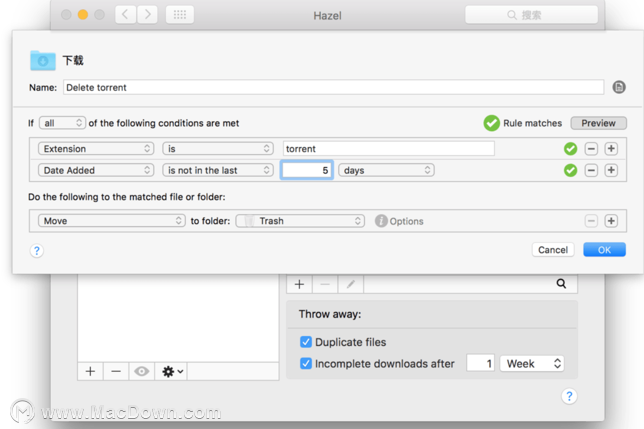This screenshot has width=644, height=429.
Task: Go forward with the toolbar forward arrow
Action: click(147, 15)
